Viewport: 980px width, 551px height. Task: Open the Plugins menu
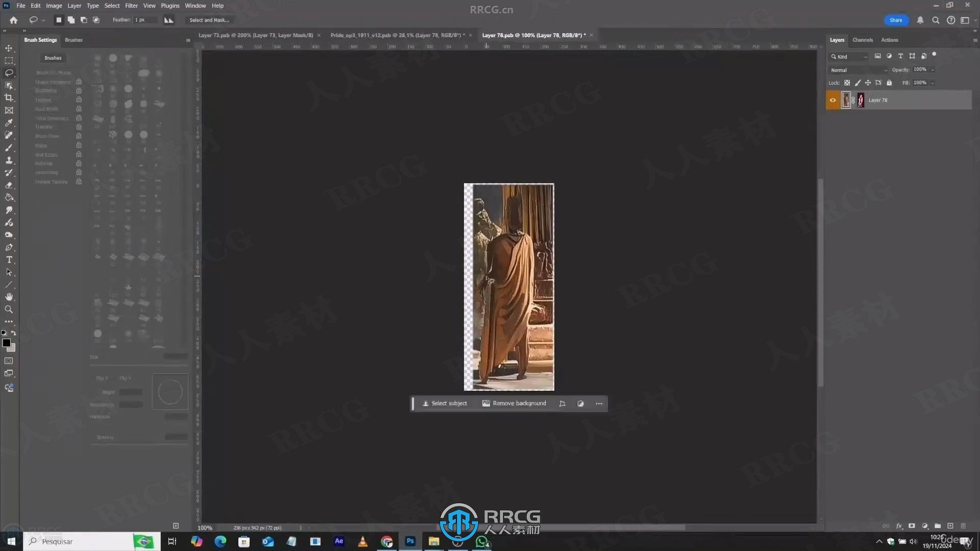(x=170, y=6)
